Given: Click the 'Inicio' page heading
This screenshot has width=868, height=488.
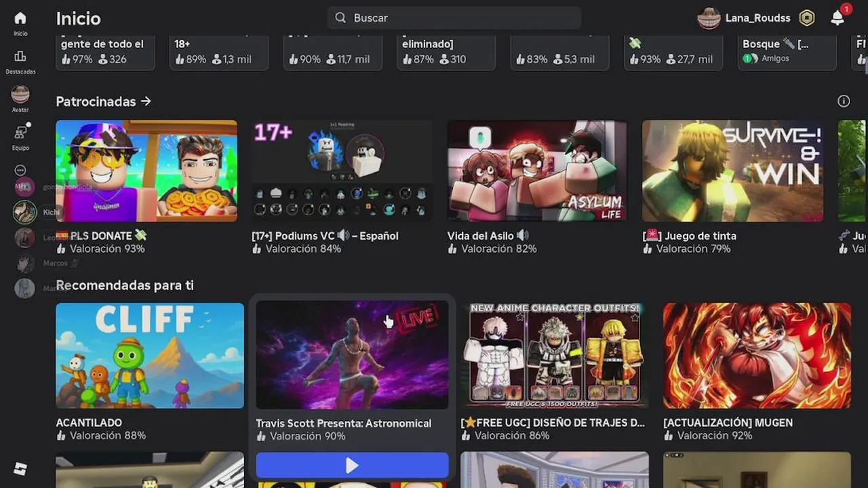Looking at the screenshot, I should point(78,18).
